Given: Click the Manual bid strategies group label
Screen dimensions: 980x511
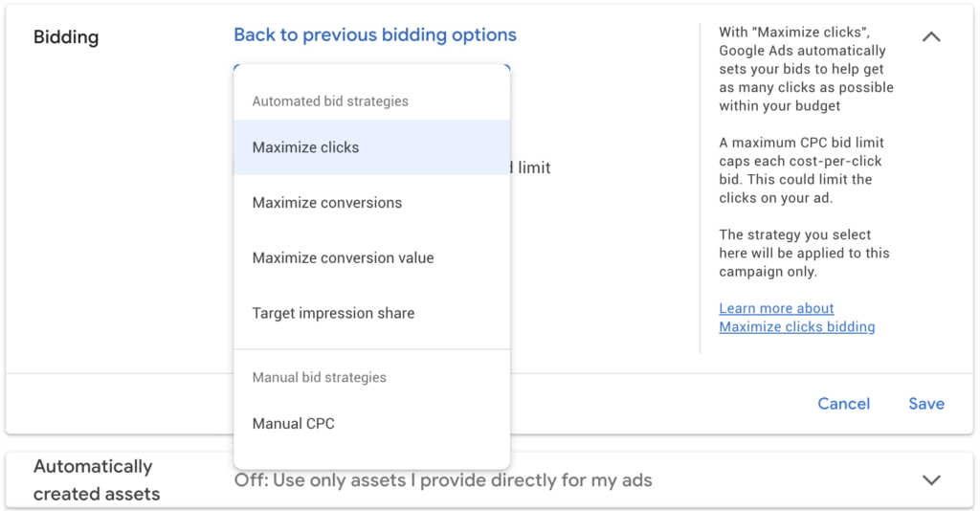Looking at the screenshot, I should (319, 378).
